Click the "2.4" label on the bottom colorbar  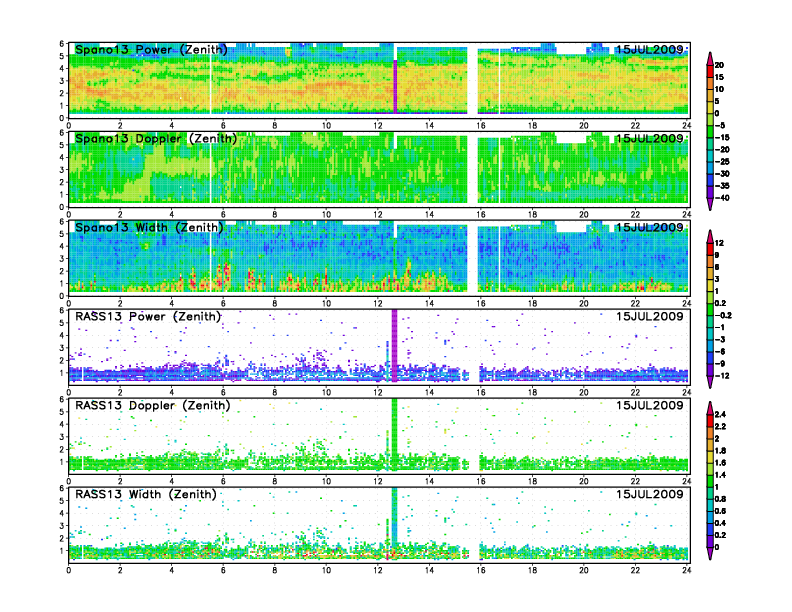pos(720,415)
